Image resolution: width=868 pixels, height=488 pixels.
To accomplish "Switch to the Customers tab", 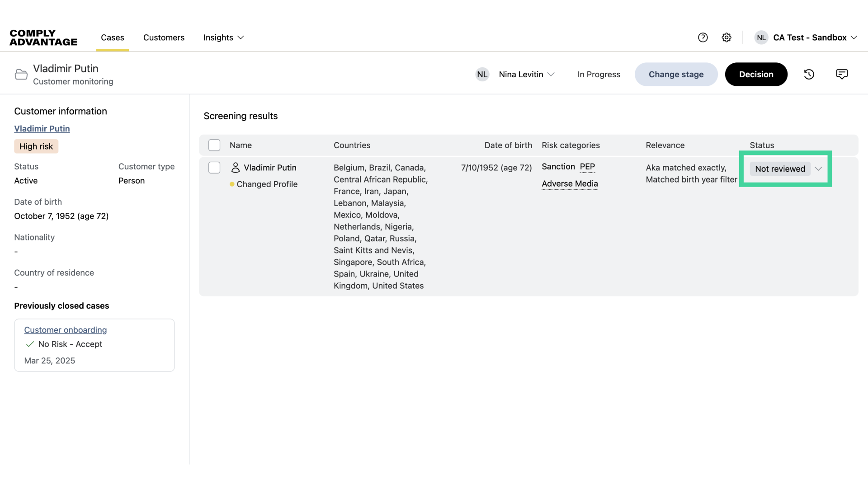I will point(164,38).
